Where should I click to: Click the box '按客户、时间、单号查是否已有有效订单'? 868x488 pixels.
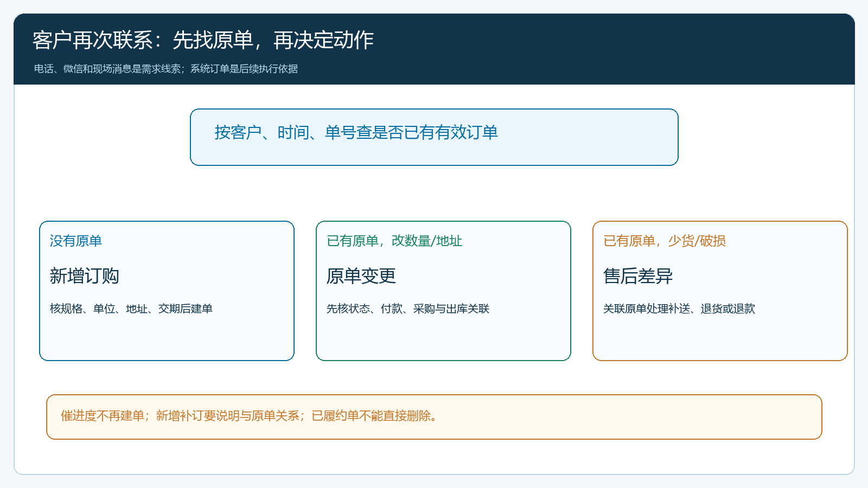pyautogui.click(x=434, y=137)
